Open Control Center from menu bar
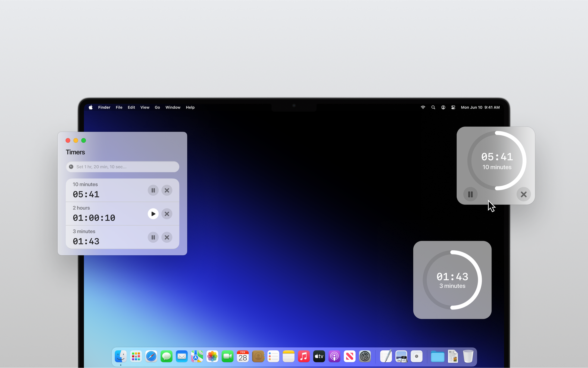 pos(453,107)
